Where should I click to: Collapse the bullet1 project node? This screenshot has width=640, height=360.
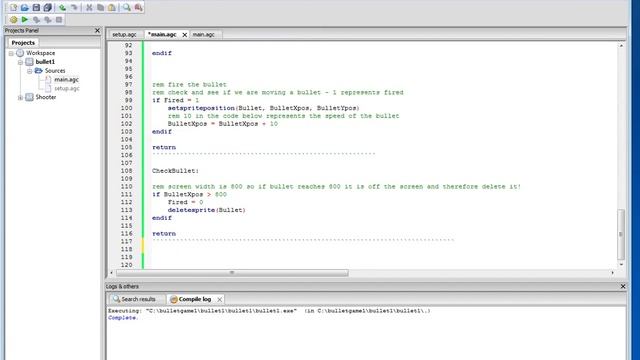coord(20,62)
